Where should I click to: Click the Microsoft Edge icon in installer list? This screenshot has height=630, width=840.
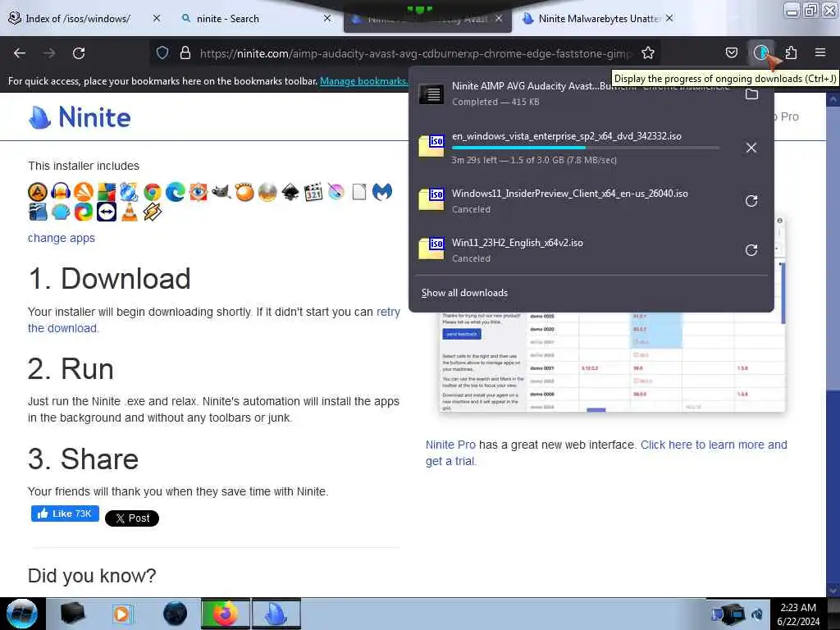click(x=176, y=192)
